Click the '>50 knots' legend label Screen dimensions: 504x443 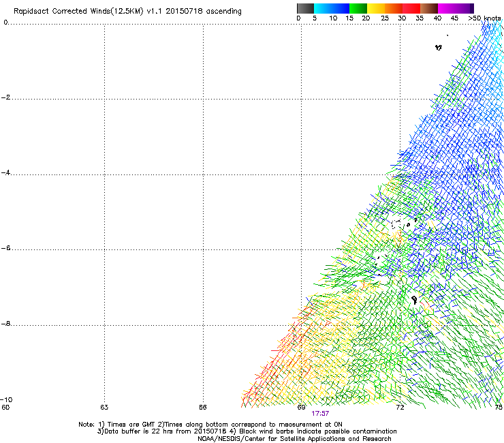pyautogui.click(x=484, y=18)
